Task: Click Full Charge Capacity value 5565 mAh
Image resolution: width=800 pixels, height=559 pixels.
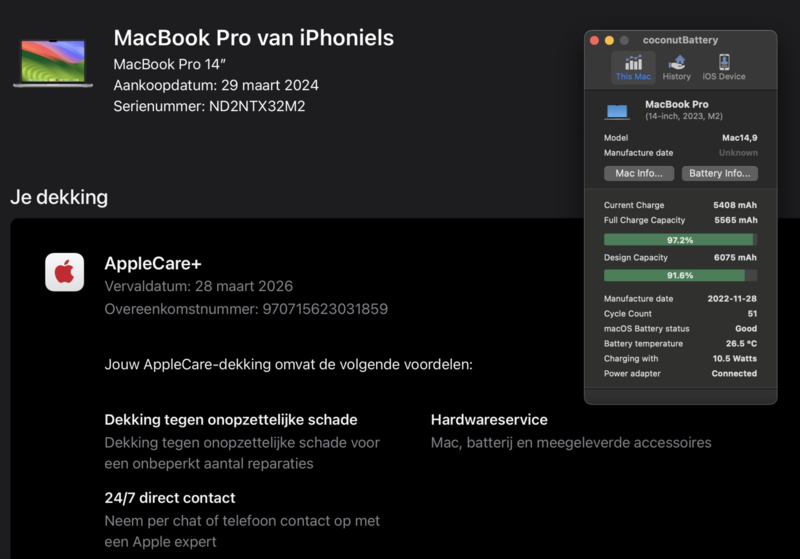Action: click(736, 220)
